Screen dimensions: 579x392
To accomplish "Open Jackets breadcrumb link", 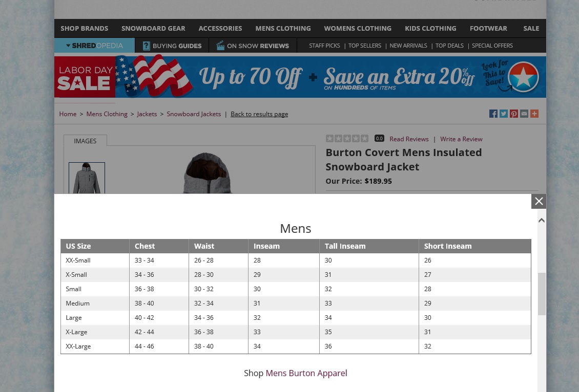I will 147,114.
